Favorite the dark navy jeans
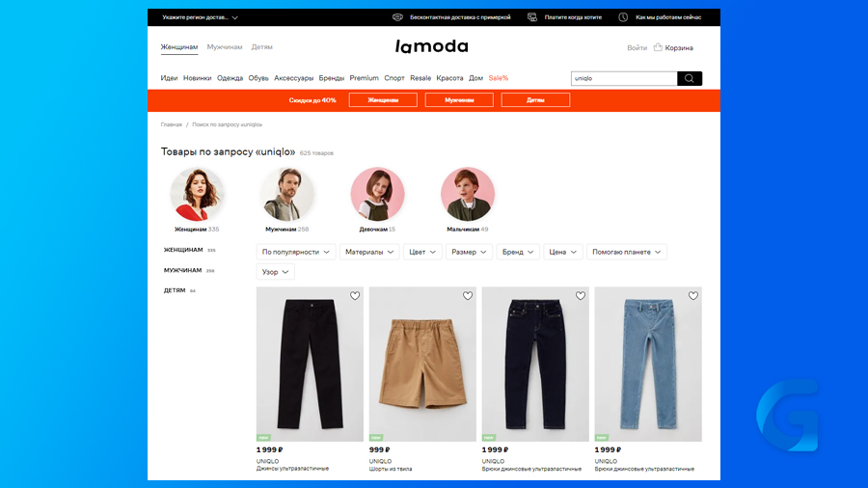868x488 pixels. click(581, 296)
